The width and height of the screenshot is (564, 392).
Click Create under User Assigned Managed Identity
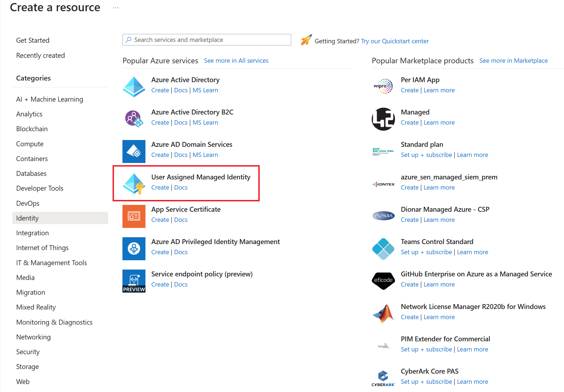tap(160, 187)
